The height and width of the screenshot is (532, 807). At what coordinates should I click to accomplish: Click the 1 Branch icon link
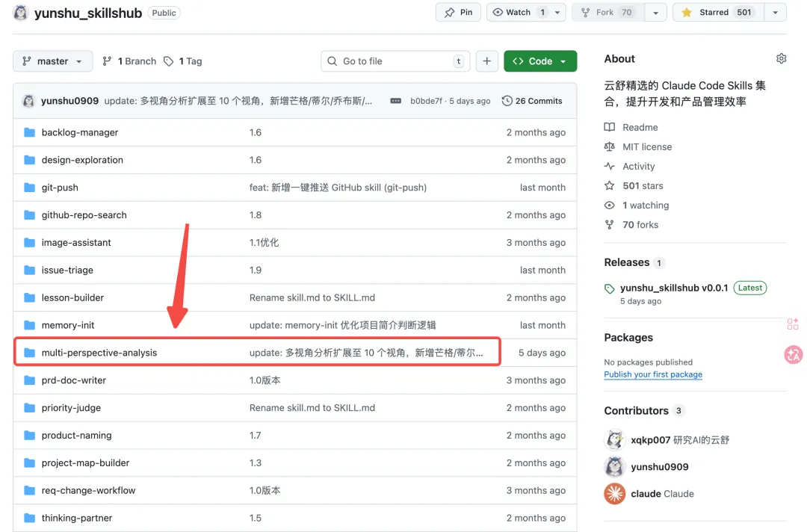coord(129,61)
